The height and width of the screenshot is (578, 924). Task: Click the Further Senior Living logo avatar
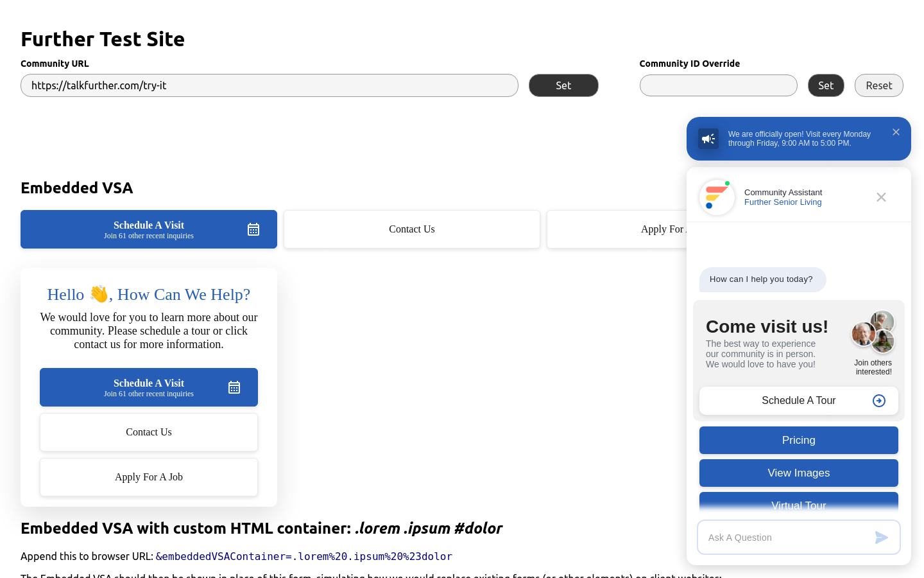[x=717, y=197]
